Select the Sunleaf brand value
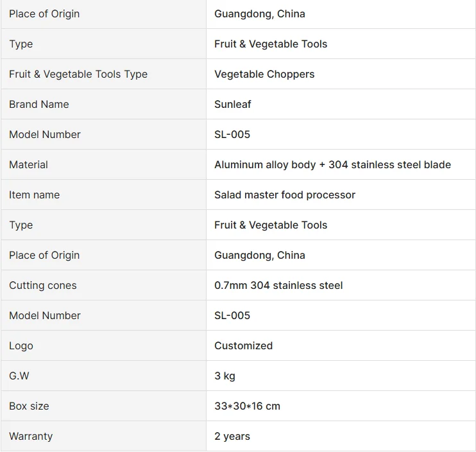 pos(233,104)
